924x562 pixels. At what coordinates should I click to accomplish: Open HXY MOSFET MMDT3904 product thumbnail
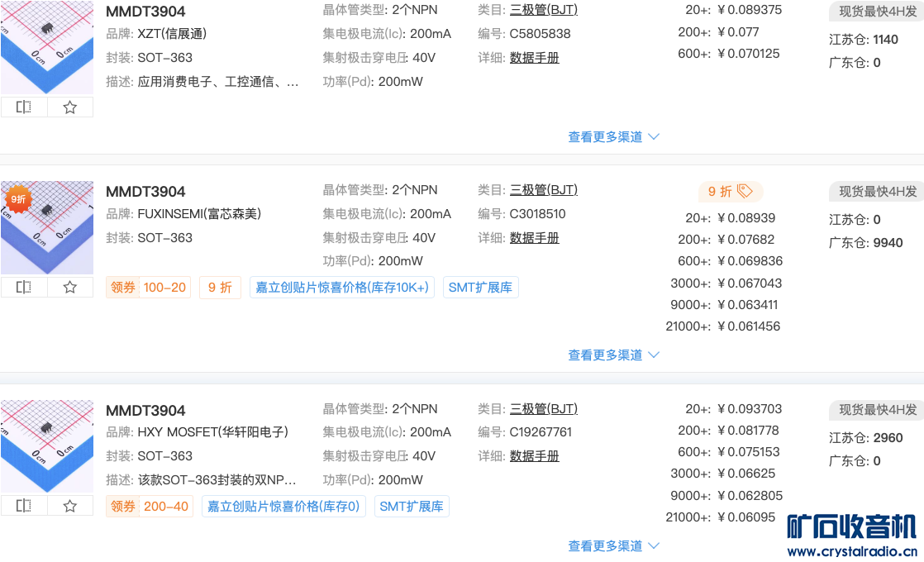click(47, 446)
